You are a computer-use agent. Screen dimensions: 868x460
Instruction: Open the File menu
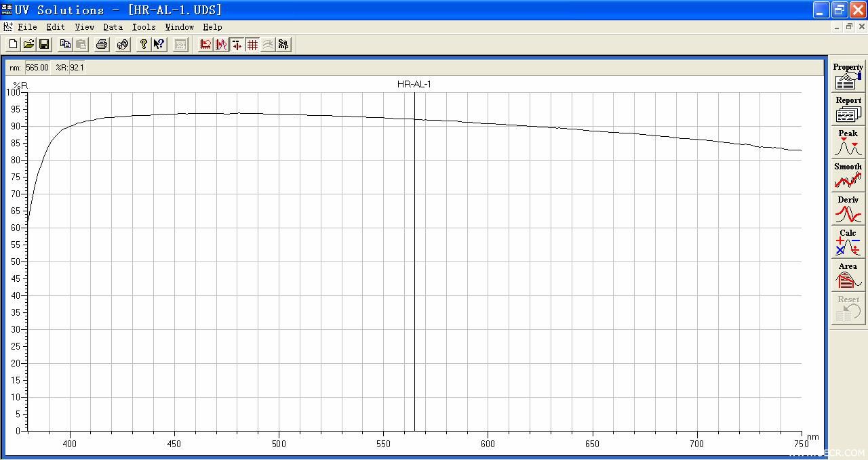click(27, 27)
